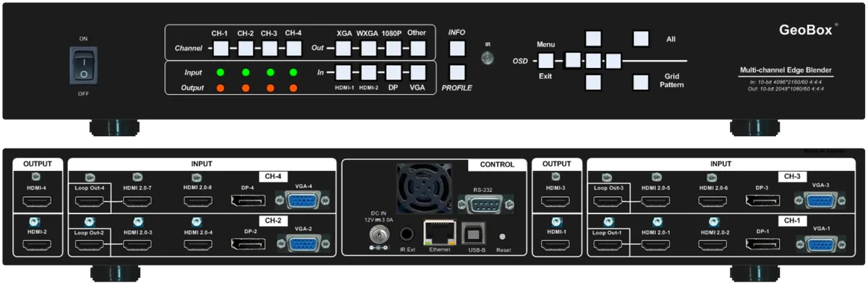Click the HDMI-1 output port
868x289 pixels.
tap(555, 245)
